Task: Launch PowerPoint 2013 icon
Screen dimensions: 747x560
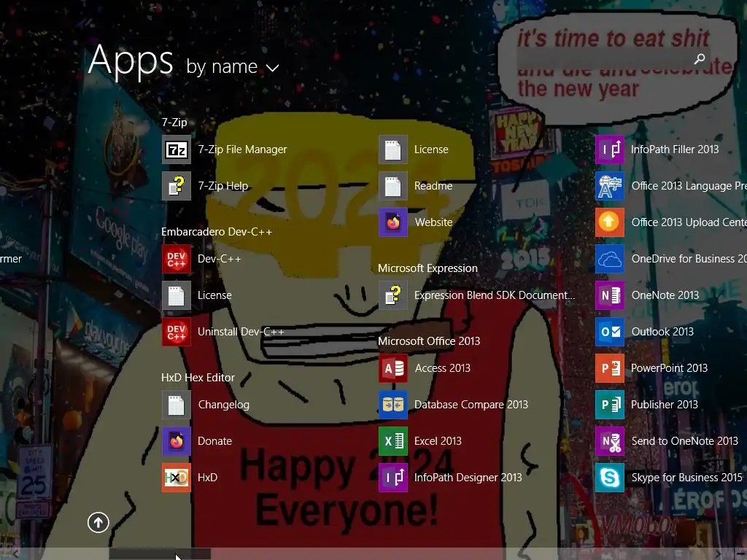Action: click(610, 368)
